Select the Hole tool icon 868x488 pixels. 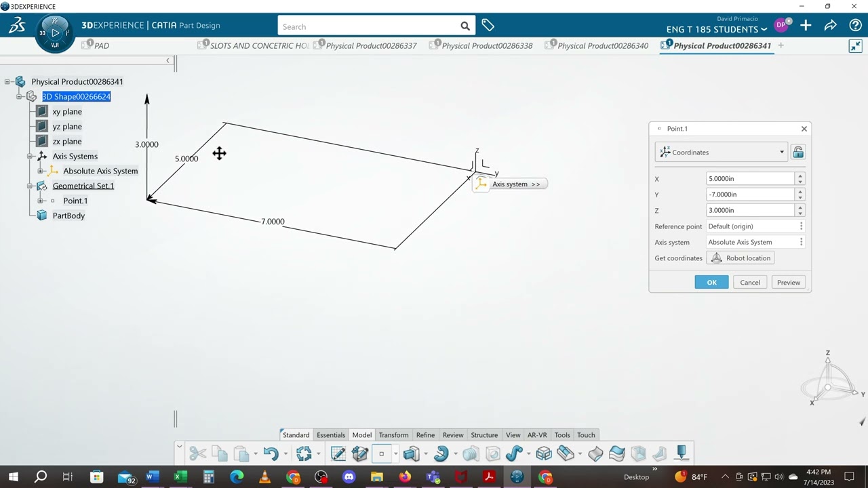493,453
